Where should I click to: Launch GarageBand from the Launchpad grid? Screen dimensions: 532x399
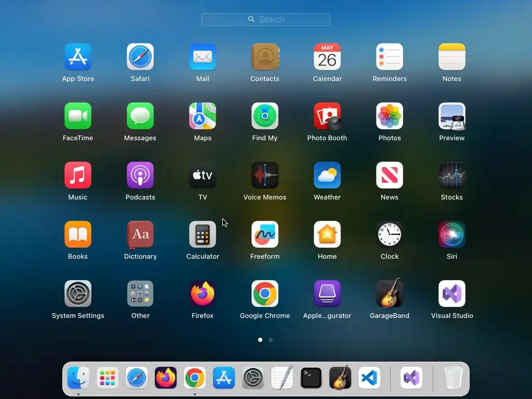click(390, 293)
